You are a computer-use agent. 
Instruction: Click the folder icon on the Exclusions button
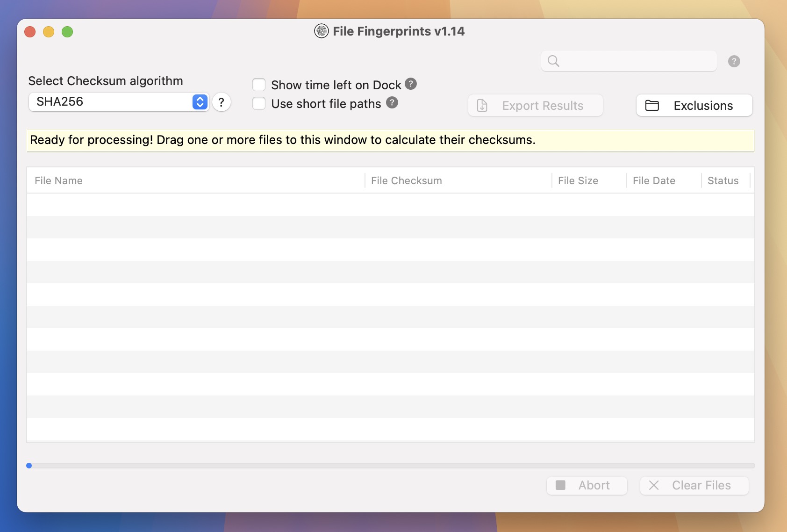pos(653,105)
